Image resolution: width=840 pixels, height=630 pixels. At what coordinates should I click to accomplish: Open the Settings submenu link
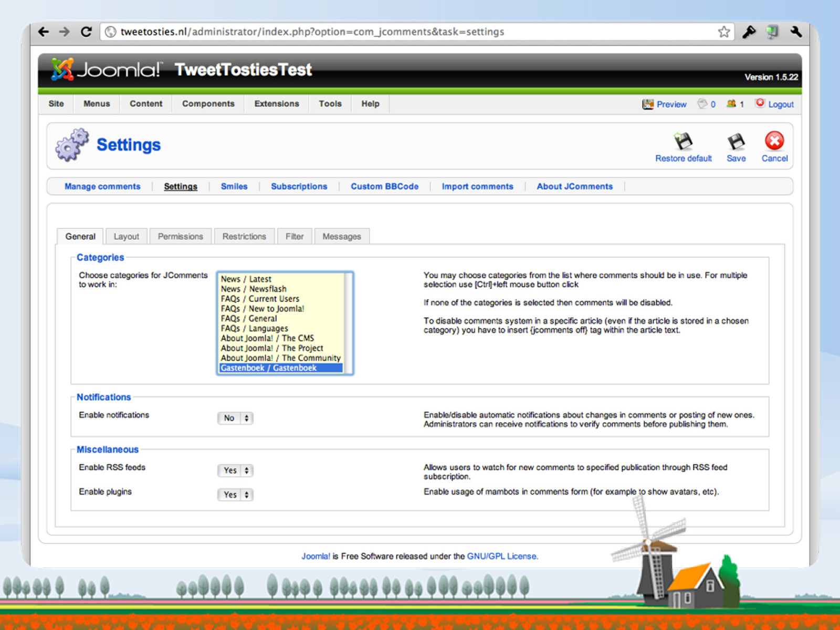181,186
